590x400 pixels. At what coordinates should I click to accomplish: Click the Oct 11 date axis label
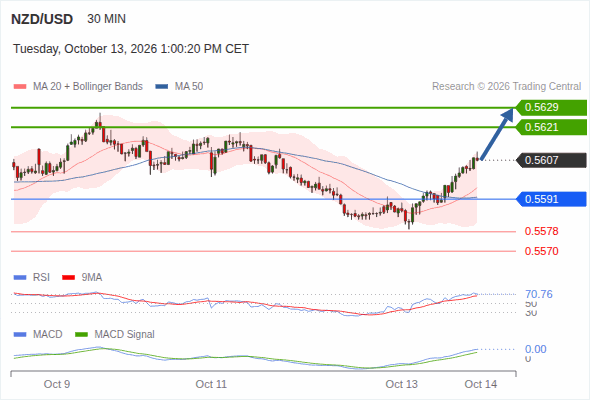pyautogui.click(x=211, y=384)
